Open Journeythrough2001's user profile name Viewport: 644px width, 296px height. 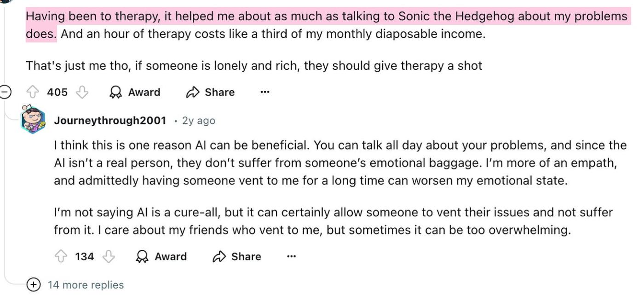(x=110, y=121)
